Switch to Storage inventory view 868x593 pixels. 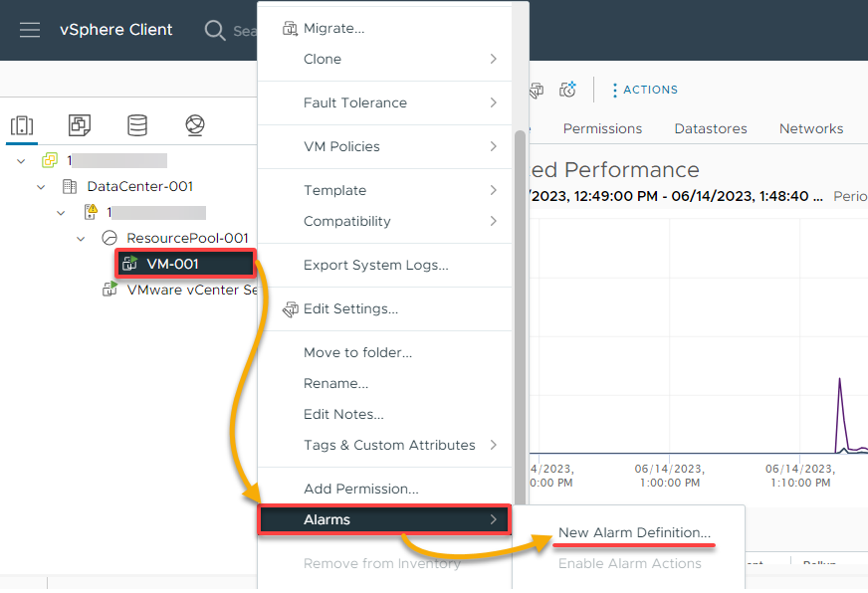coord(137,125)
